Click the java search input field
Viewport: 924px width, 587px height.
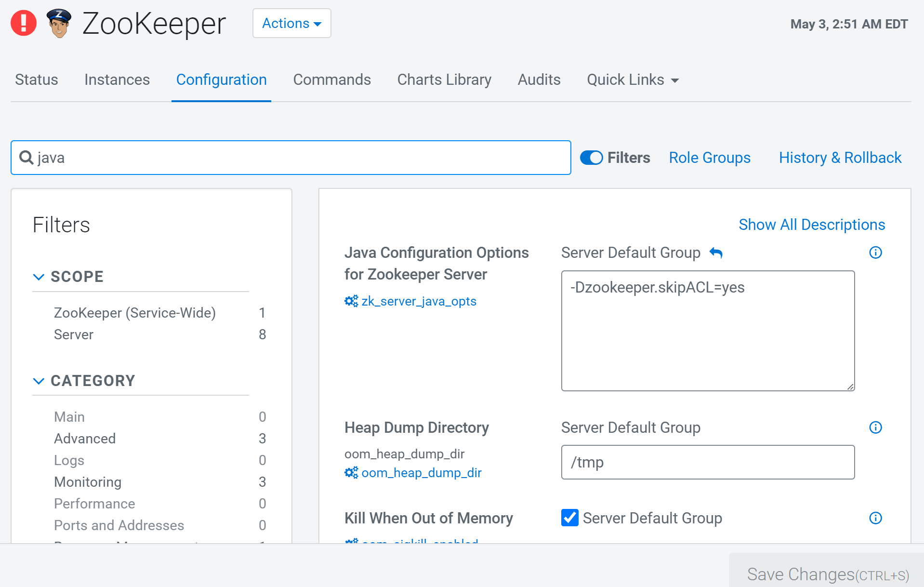[299, 158]
